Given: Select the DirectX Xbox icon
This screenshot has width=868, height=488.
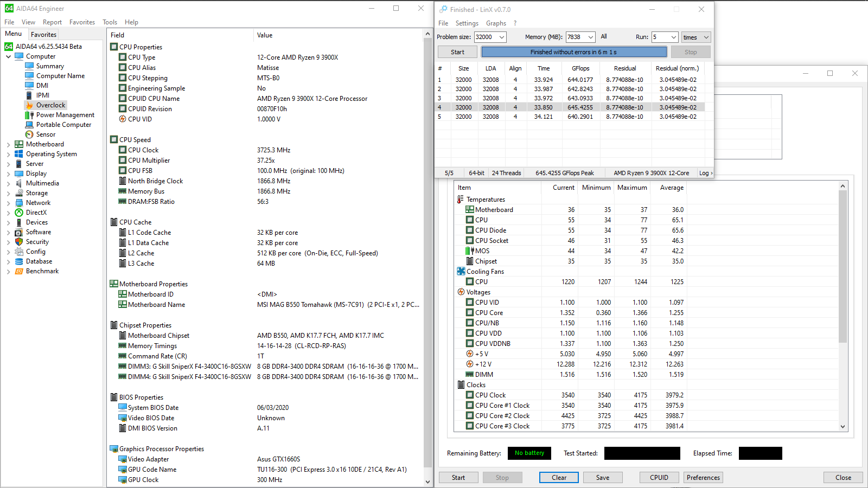Looking at the screenshot, I should pos(19,213).
